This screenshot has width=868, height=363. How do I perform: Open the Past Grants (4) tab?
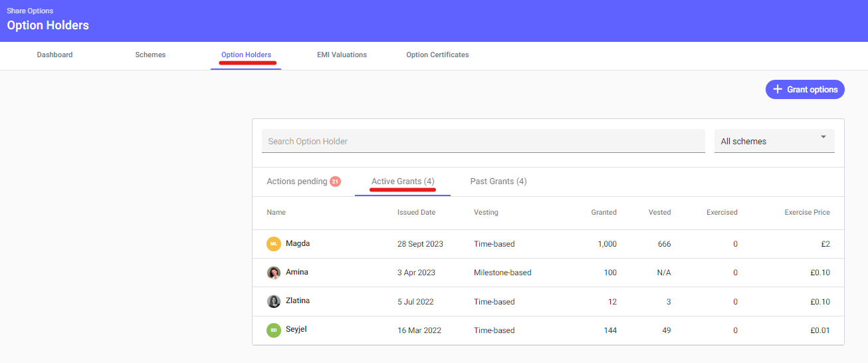pyautogui.click(x=498, y=181)
